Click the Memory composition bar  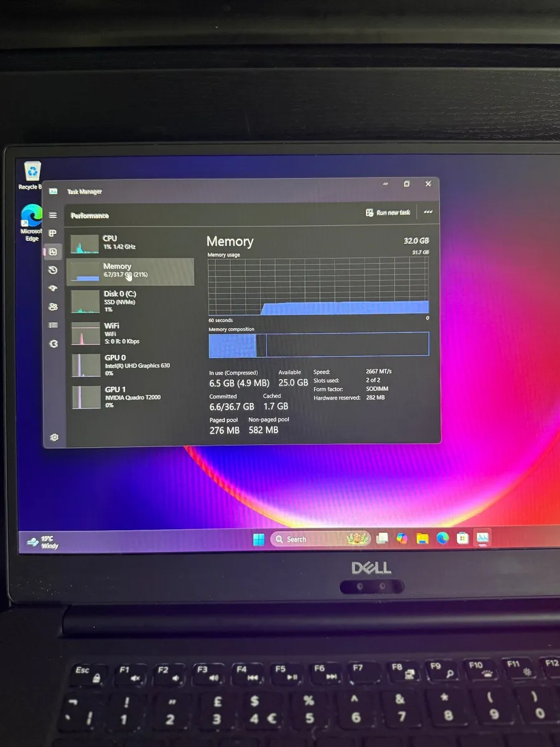coord(319,344)
